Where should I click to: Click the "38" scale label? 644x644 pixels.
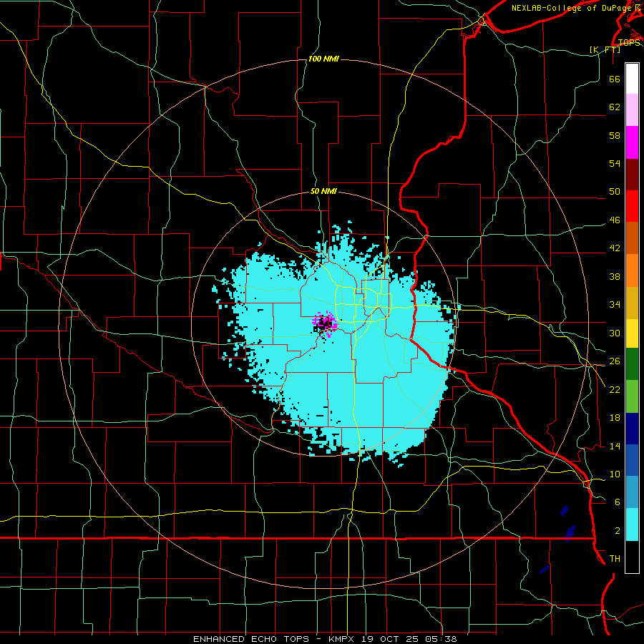coord(615,276)
